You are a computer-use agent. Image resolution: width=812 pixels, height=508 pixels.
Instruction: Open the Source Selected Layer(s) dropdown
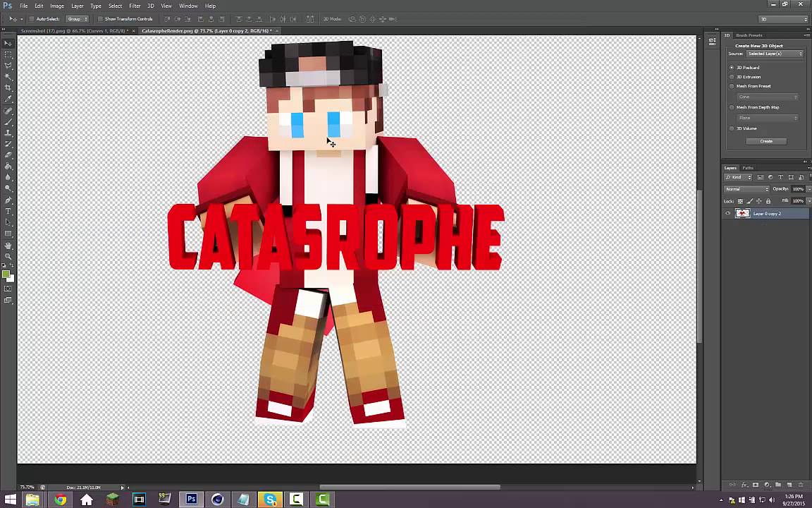tap(775, 54)
